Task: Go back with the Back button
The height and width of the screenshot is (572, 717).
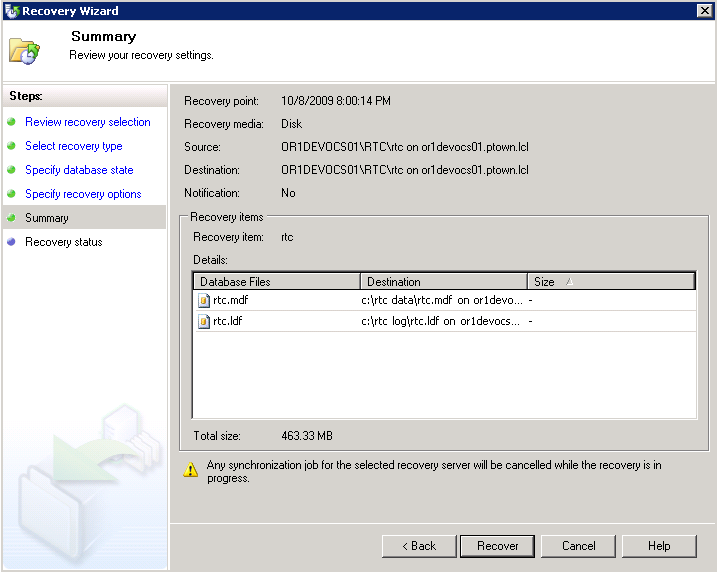Action: click(x=419, y=546)
